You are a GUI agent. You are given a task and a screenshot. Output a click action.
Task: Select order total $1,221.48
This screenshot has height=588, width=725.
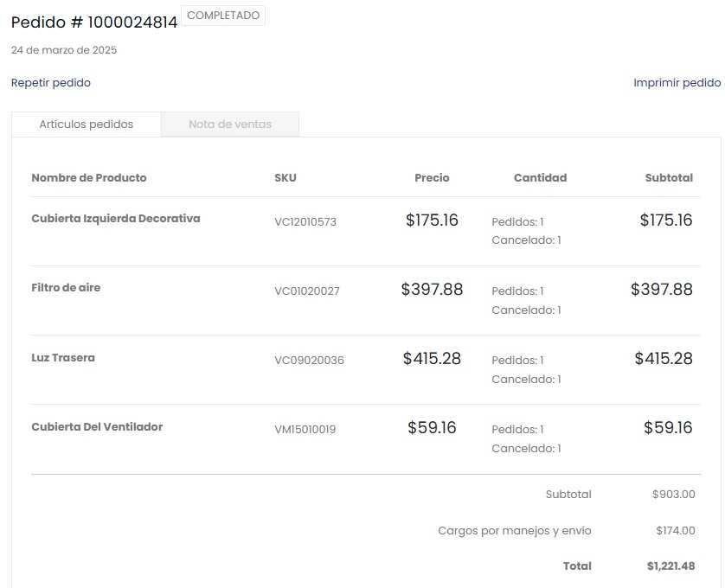click(x=670, y=566)
